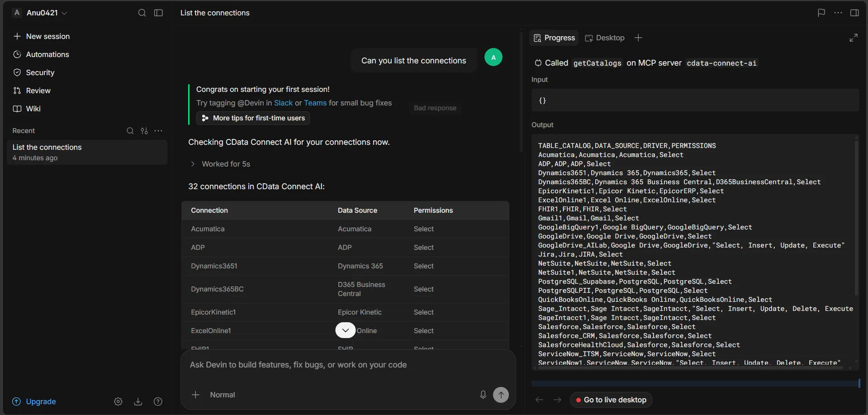The height and width of the screenshot is (415, 868).
Task: Click the microphone voice input icon
Action: [483, 395]
